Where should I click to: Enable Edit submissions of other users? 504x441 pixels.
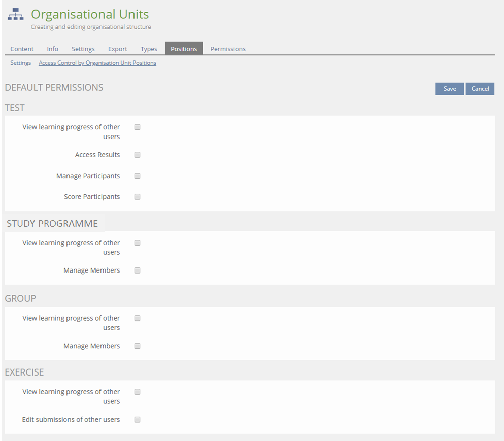pos(137,420)
